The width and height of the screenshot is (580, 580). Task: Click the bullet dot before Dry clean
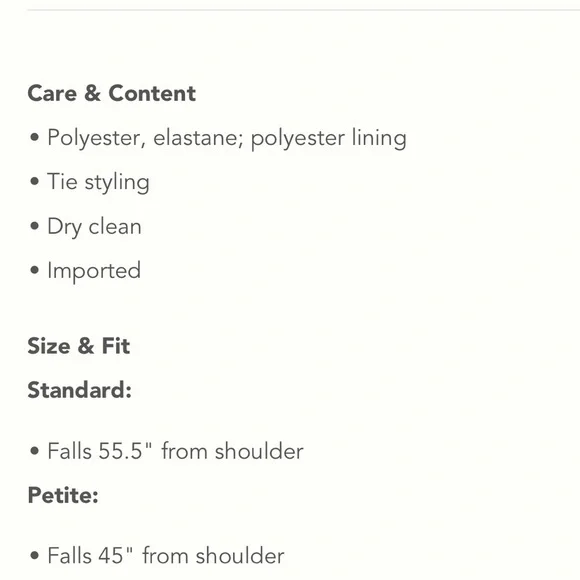pyautogui.click(x=34, y=226)
